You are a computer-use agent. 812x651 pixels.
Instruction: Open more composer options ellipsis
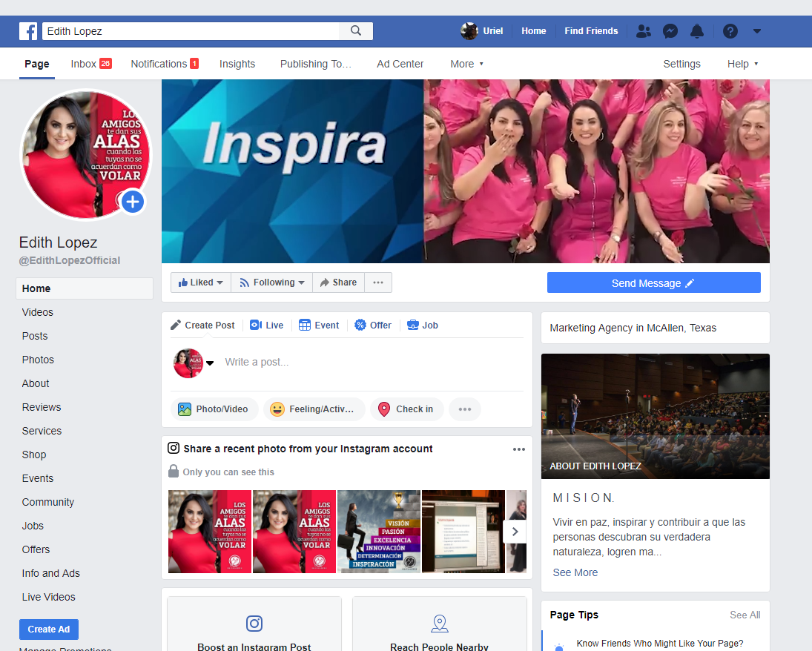(464, 409)
